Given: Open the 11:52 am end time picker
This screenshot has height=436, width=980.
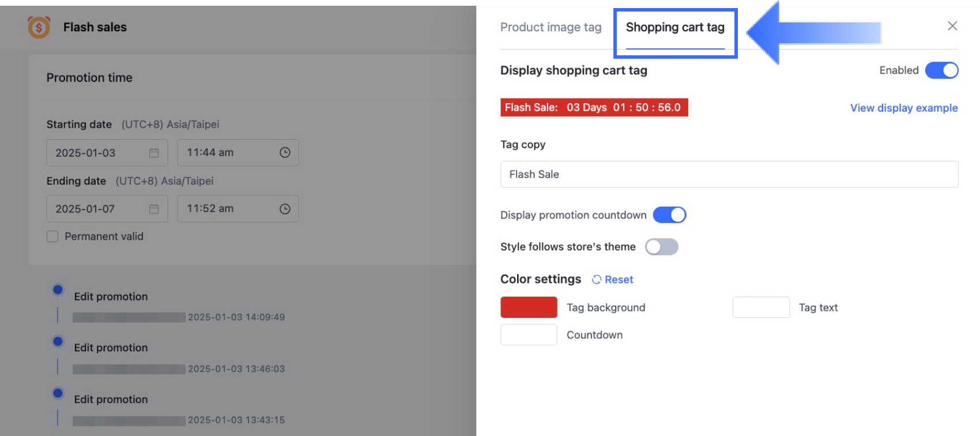Looking at the screenshot, I should click(231, 209).
